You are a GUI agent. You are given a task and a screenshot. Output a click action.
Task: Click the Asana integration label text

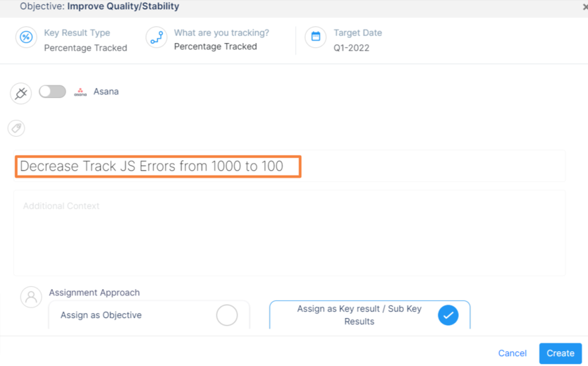(x=106, y=92)
